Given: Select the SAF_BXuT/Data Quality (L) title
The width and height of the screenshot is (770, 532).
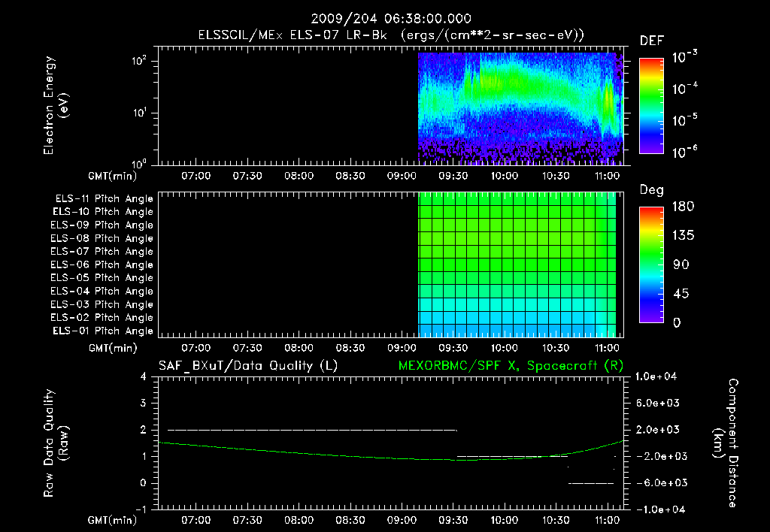Looking at the screenshot, I should tap(248, 366).
